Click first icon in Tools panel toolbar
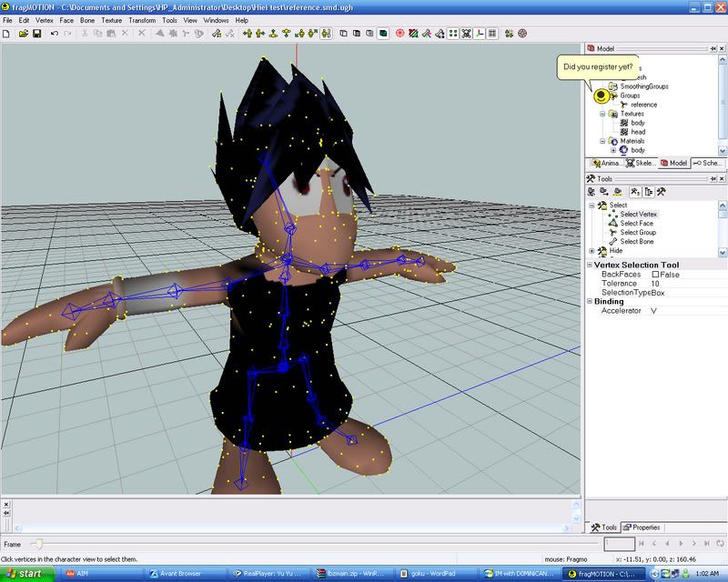This screenshot has width=728, height=582. [x=591, y=192]
